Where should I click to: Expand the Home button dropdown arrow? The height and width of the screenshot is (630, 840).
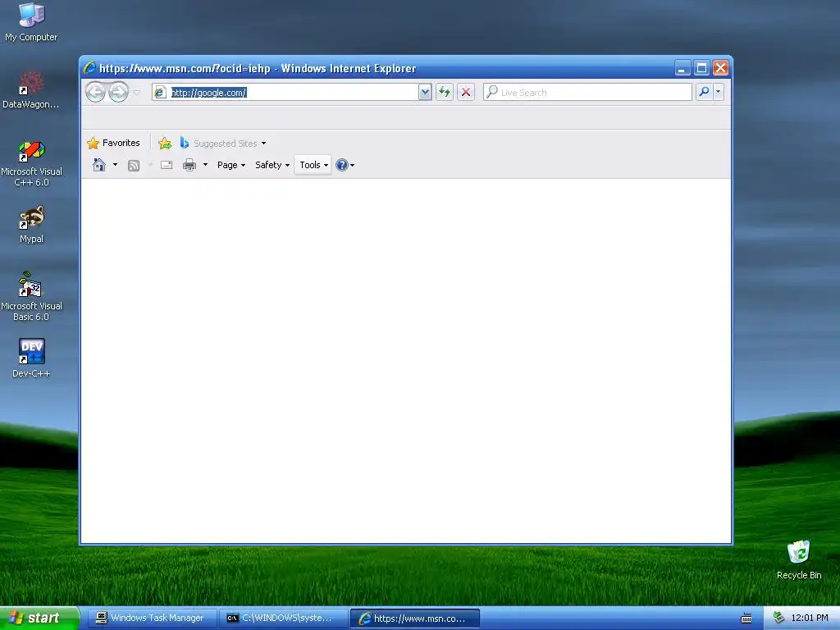[x=115, y=165]
